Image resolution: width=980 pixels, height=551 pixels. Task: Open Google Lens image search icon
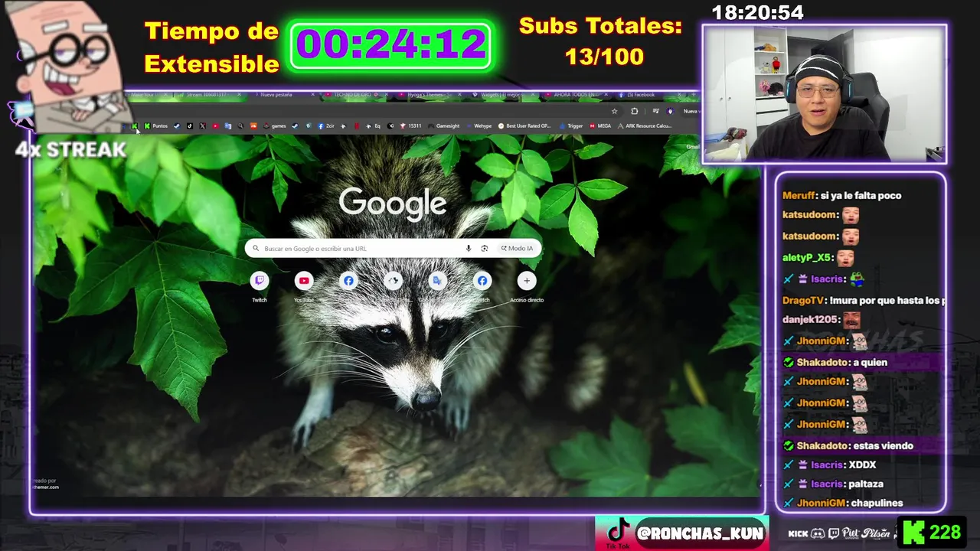coord(485,249)
